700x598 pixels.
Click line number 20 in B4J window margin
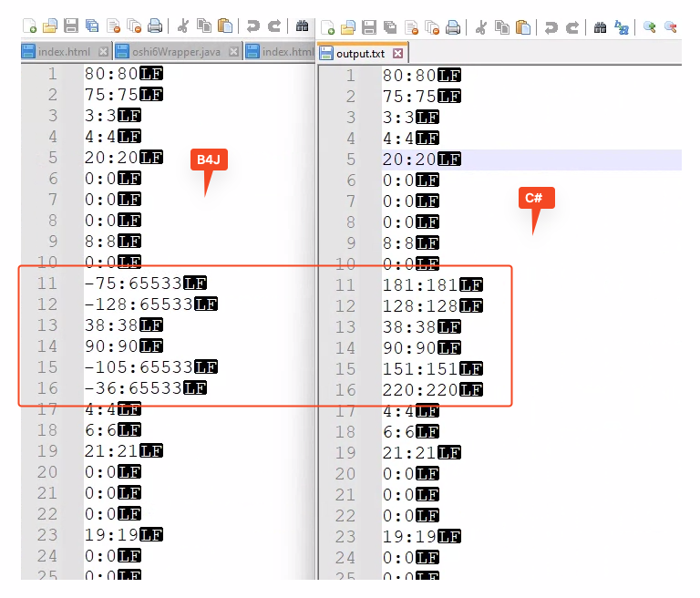(x=47, y=471)
